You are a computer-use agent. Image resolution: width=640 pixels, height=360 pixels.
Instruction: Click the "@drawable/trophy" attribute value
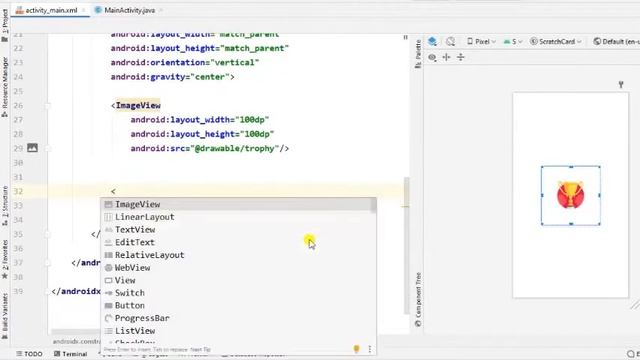(x=235, y=148)
